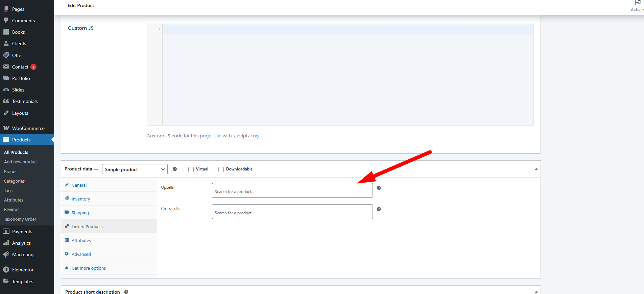Click the Upsells product search field
The image size is (644, 294).
pos(292,191)
